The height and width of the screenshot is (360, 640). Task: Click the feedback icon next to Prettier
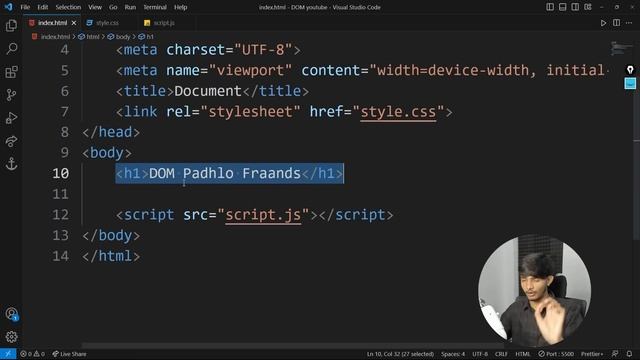click(x=615, y=354)
